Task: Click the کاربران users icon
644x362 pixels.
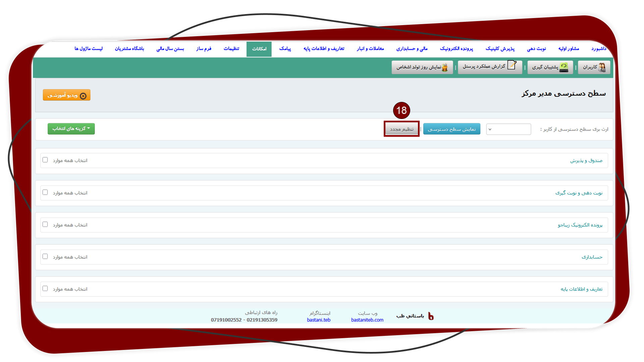Action: pyautogui.click(x=602, y=67)
